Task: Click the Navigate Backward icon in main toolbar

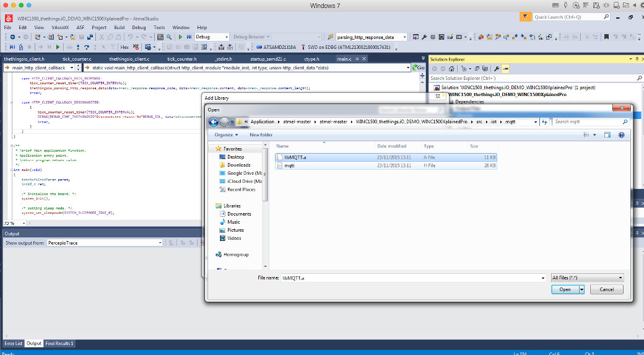Action: pyautogui.click(x=13, y=37)
